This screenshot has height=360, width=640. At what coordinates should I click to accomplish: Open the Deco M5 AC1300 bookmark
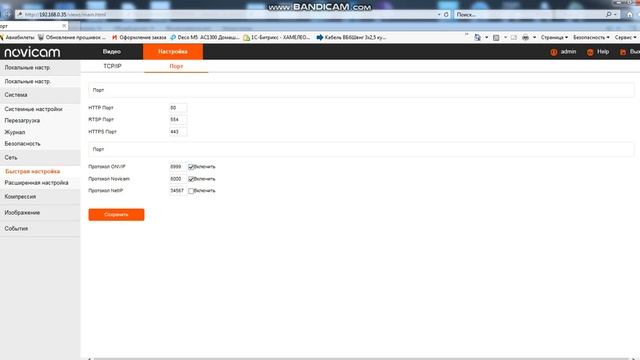coord(204,37)
